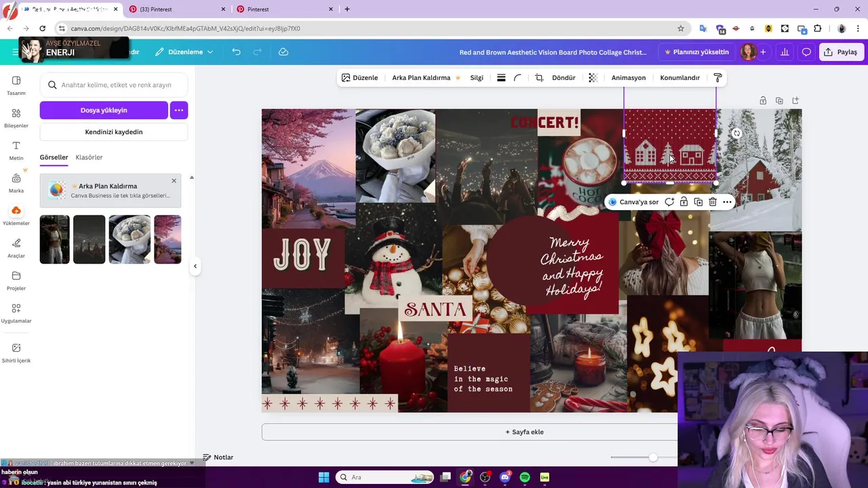The width and height of the screenshot is (868, 488).
Task: Open the line weight border style icon
Action: point(501,78)
